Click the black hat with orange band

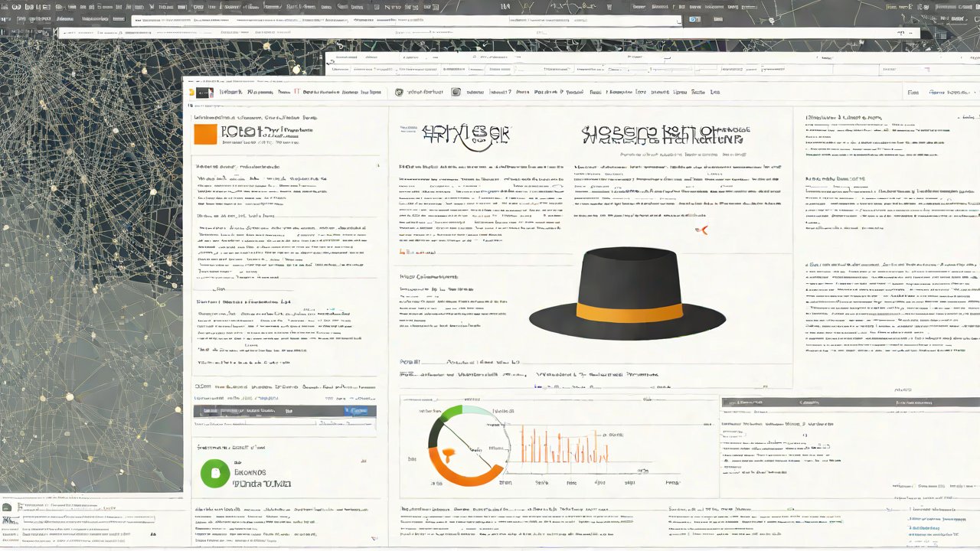(x=627, y=294)
